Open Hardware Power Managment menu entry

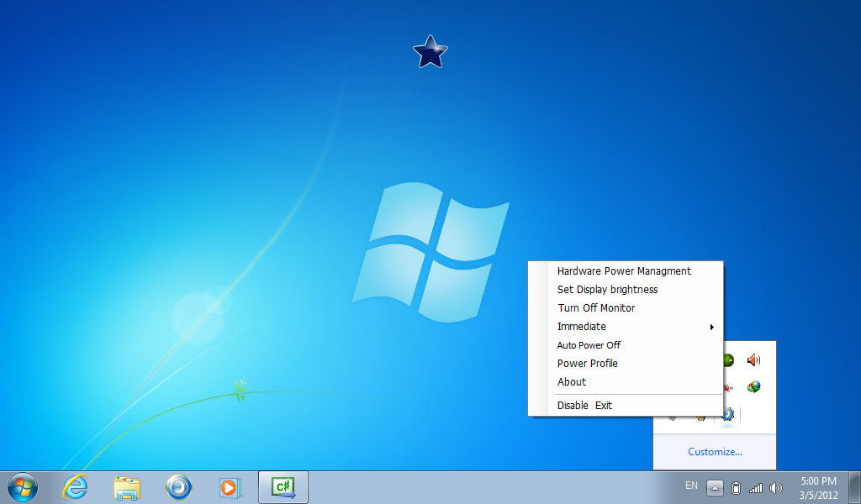[x=625, y=271]
